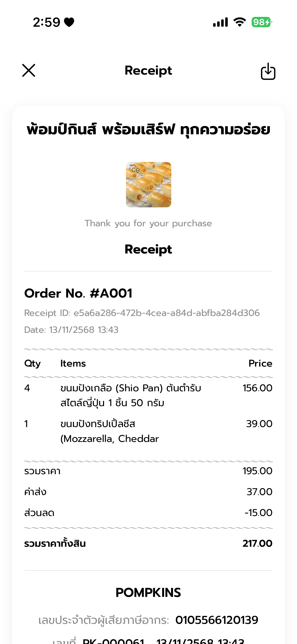
Task: Close the receipt with the X icon
Action: click(x=29, y=70)
